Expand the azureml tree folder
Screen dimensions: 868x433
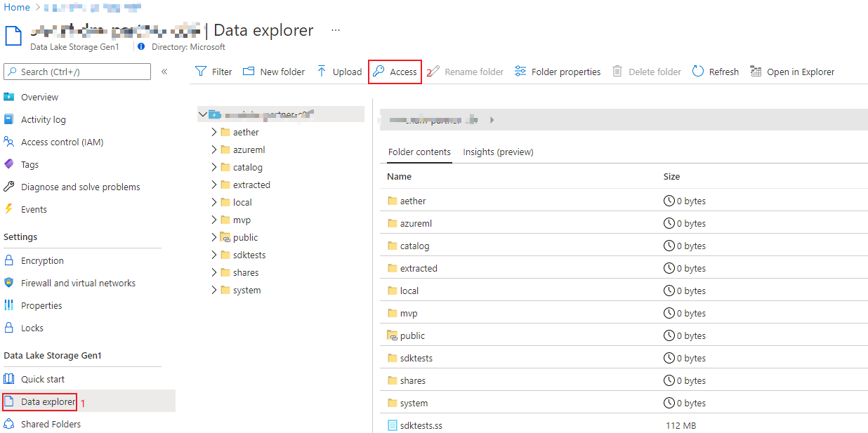[214, 149]
